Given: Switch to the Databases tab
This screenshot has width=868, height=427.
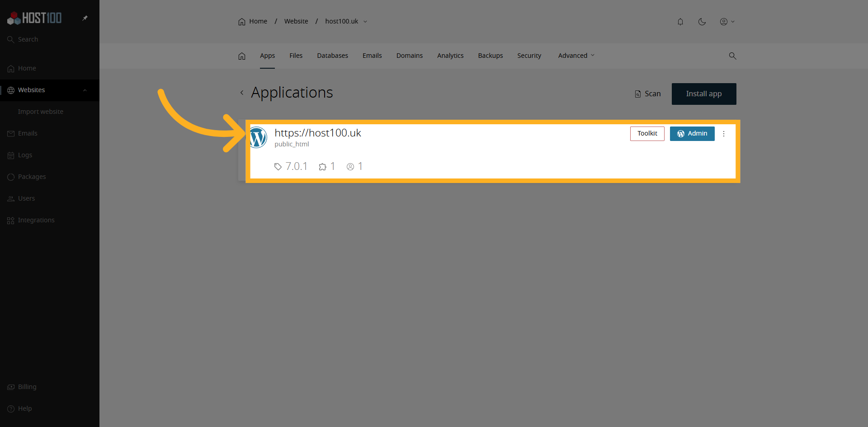Looking at the screenshot, I should click(333, 56).
